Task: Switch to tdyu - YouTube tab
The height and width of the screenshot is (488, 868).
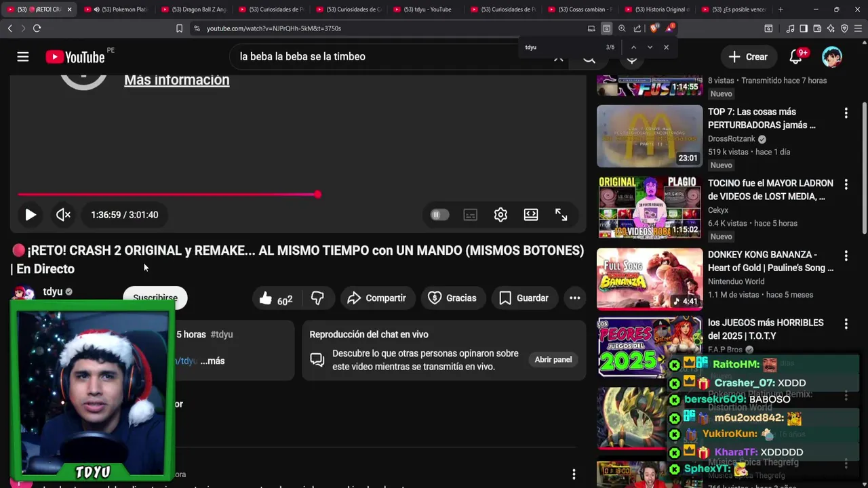Action: click(x=426, y=9)
